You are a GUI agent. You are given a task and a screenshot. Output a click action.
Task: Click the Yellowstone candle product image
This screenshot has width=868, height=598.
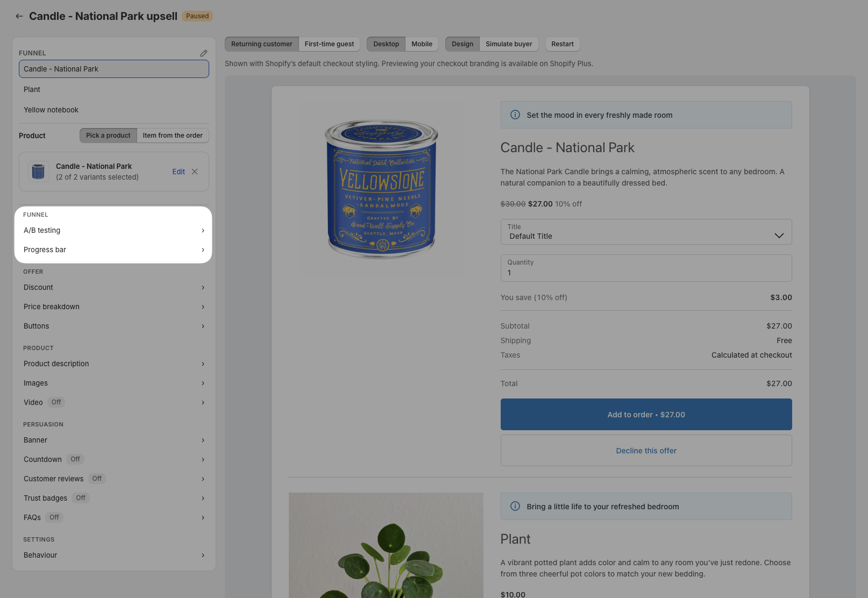tap(381, 189)
